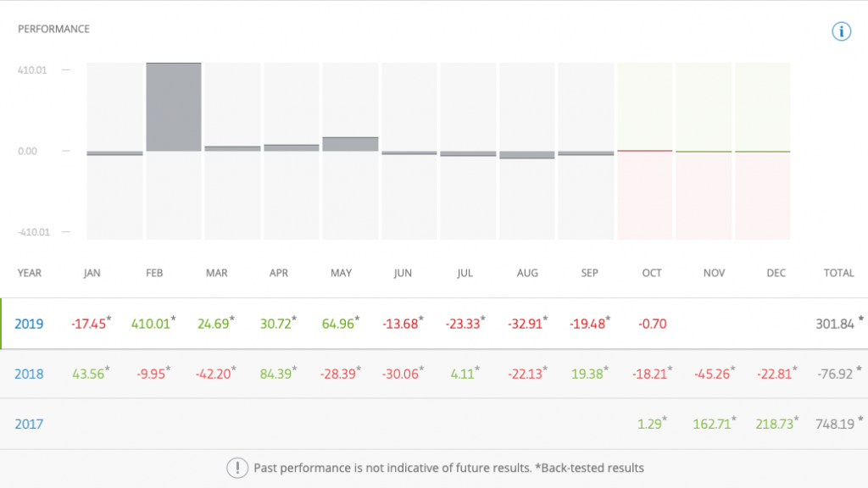Click the 410.01 February 2019 result

(x=152, y=324)
